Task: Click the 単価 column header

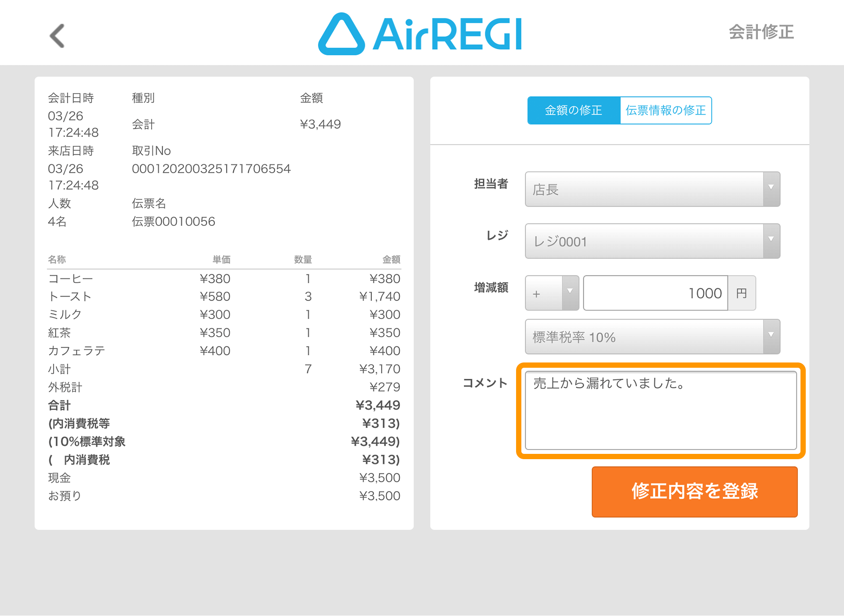Action: pyautogui.click(x=222, y=259)
